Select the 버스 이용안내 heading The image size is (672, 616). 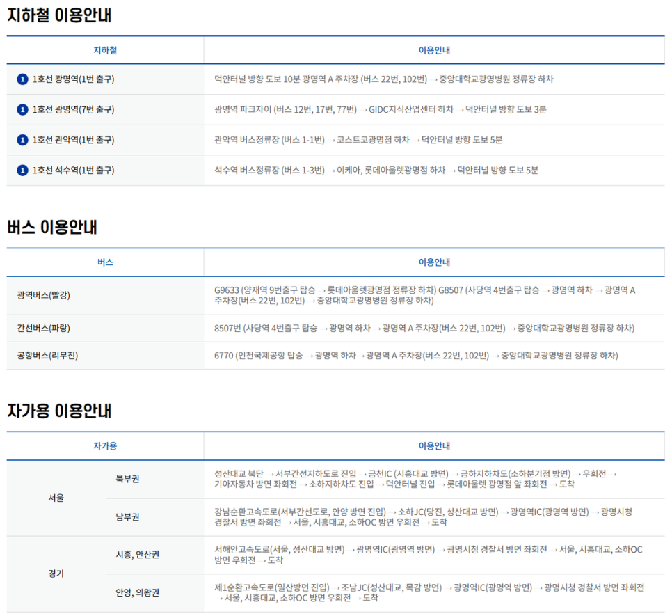52,227
